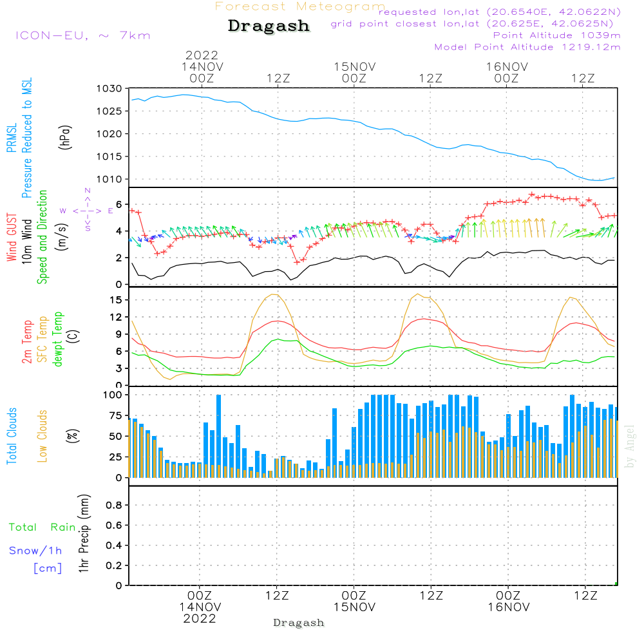Click the '2m Temp' red label
The width and height of the screenshot is (644, 644).
click(x=26, y=342)
